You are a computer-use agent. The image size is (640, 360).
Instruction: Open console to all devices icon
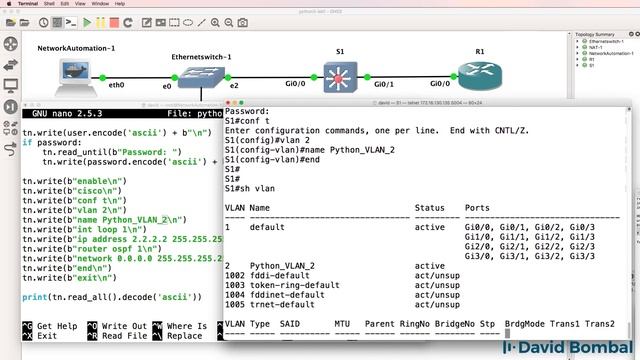pos(71,22)
